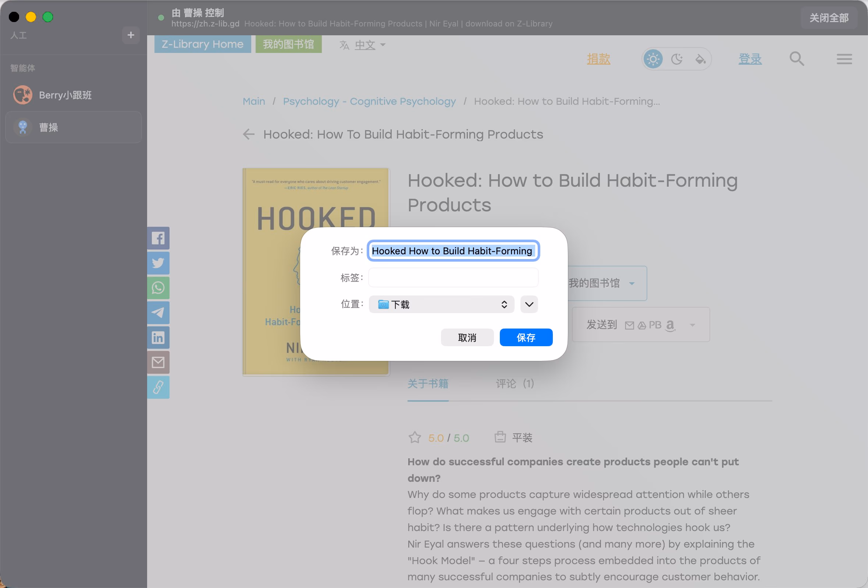The height and width of the screenshot is (588, 868).
Task: Open the paint bucket theme color option
Action: 700,59
